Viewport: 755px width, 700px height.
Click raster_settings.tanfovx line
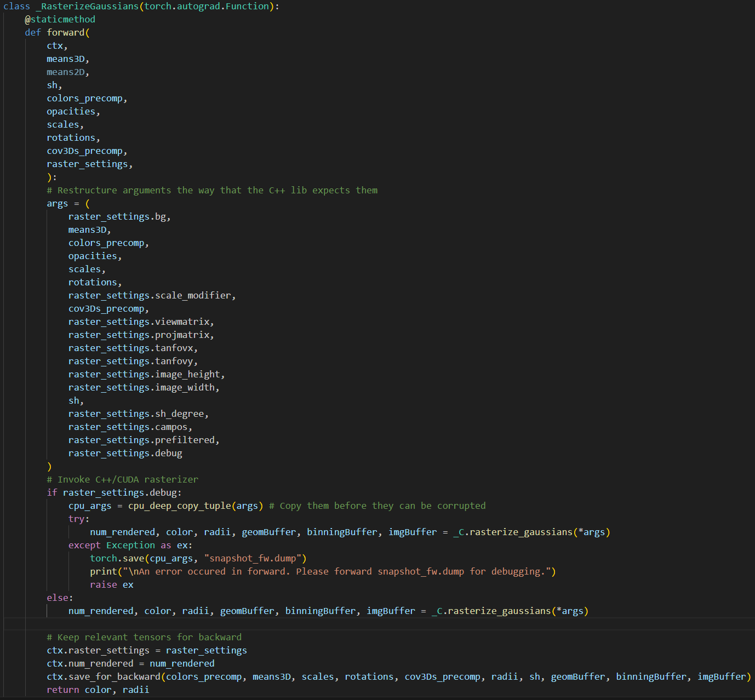point(133,348)
